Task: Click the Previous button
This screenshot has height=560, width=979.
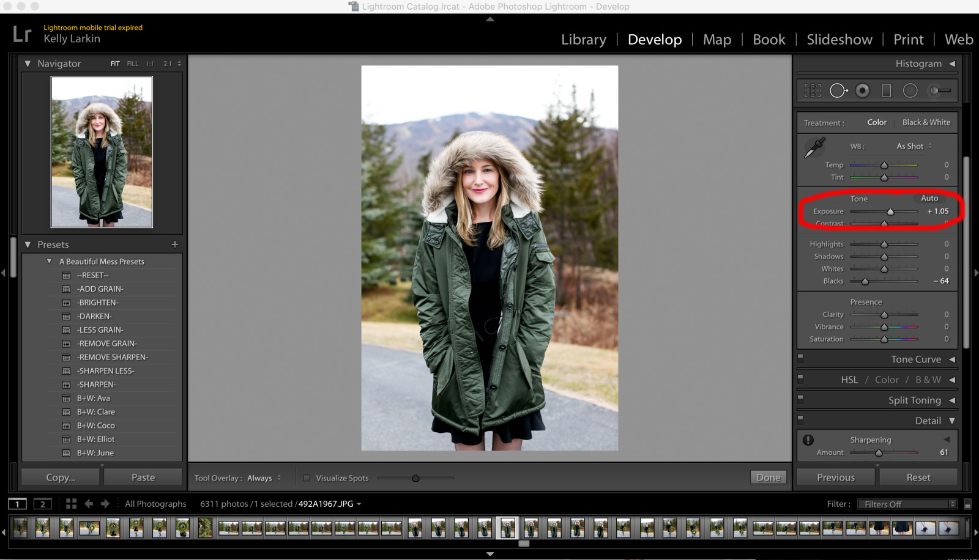Action: 835,477
